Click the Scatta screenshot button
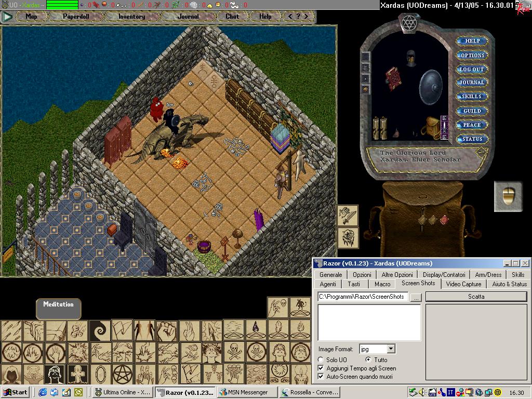532x399 pixels. (x=476, y=297)
